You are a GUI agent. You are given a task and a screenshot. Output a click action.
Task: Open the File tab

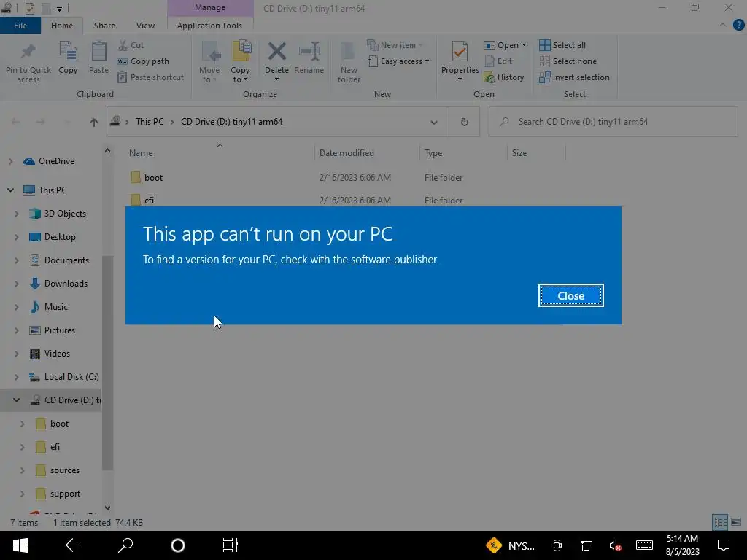point(20,26)
